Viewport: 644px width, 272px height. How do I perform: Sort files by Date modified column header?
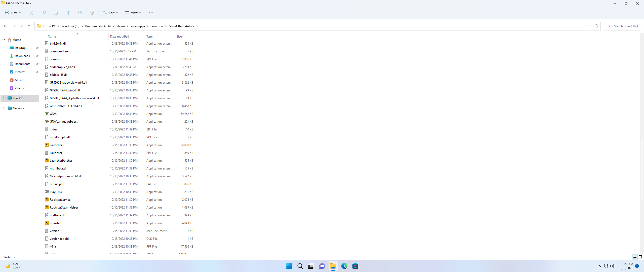[x=119, y=37]
